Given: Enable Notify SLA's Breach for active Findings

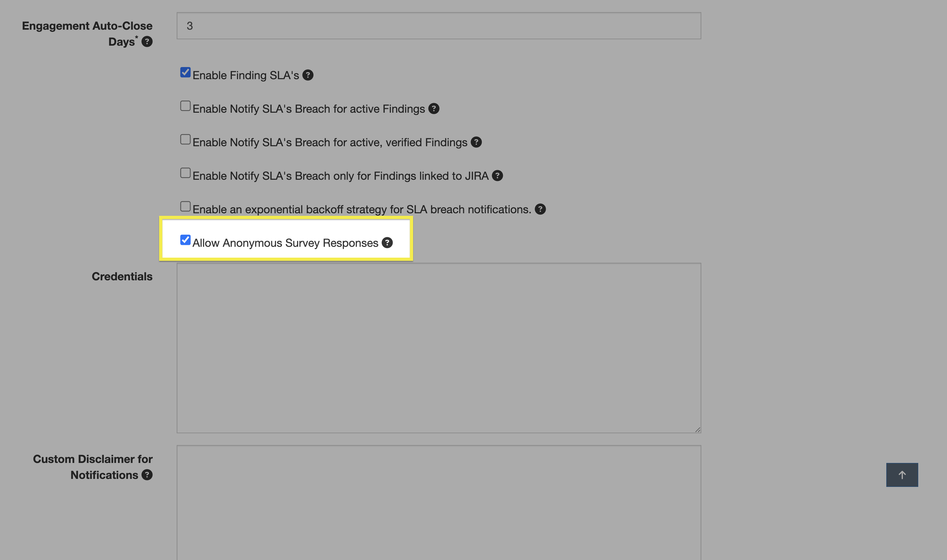Looking at the screenshot, I should 185,106.
